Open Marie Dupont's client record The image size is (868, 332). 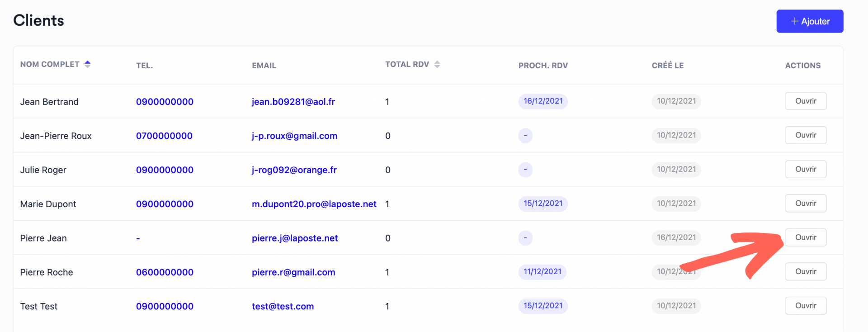tap(806, 204)
